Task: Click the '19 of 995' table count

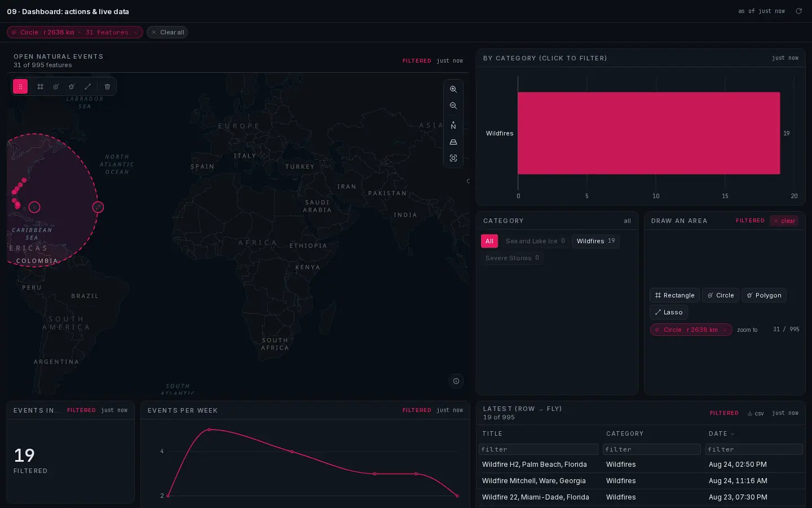Action: click(x=499, y=417)
